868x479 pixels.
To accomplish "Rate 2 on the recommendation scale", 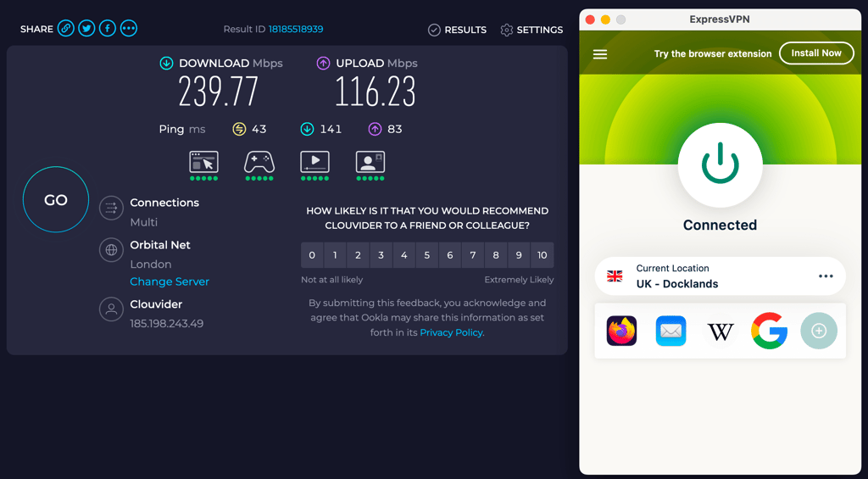I will [x=359, y=255].
